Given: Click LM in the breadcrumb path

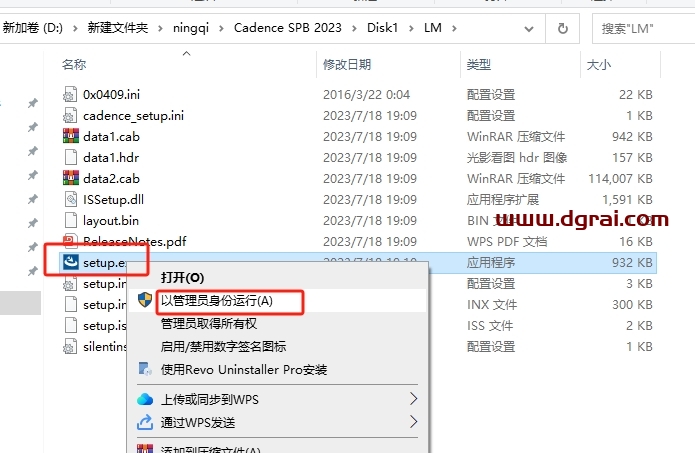Looking at the screenshot, I should pyautogui.click(x=433, y=28).
